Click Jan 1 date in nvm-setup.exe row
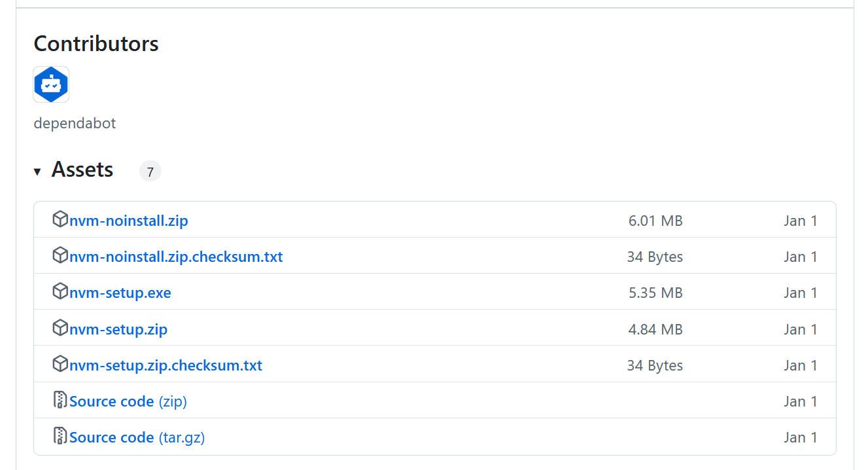Viewport: 868px width, 470px height. (801, 293)
